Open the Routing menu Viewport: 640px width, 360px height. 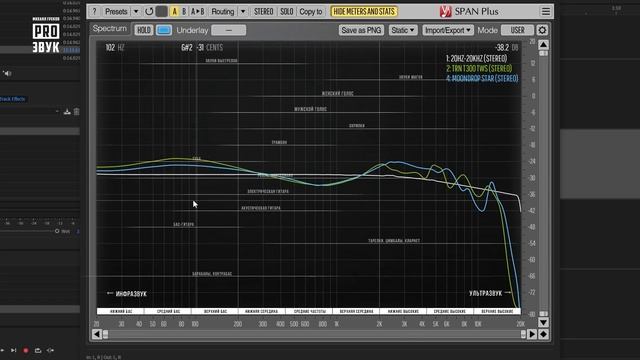(222, 11)
